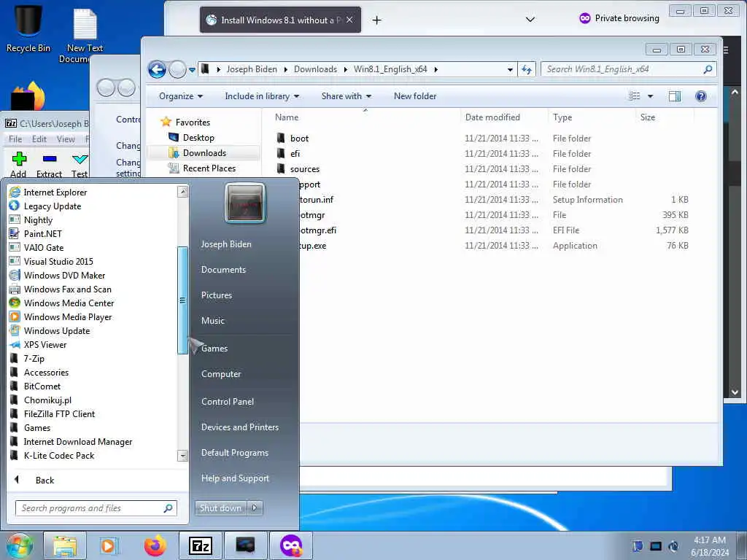Open Pictures from the Start menu

coord(216,295)
